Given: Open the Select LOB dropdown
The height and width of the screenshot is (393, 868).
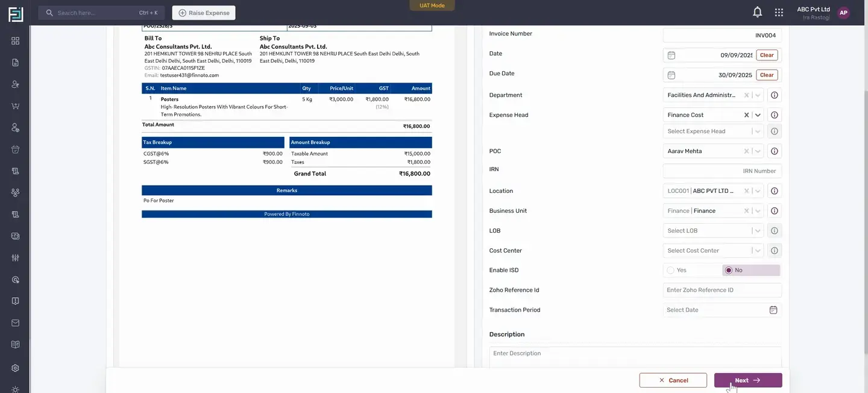Looking at the screenshot, I should (x=714, y=231).
